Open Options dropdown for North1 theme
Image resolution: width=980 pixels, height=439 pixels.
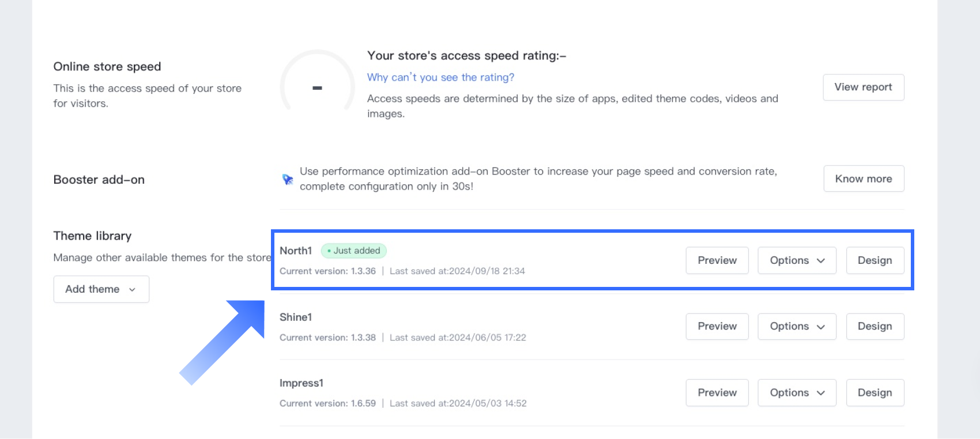[797, 260]
